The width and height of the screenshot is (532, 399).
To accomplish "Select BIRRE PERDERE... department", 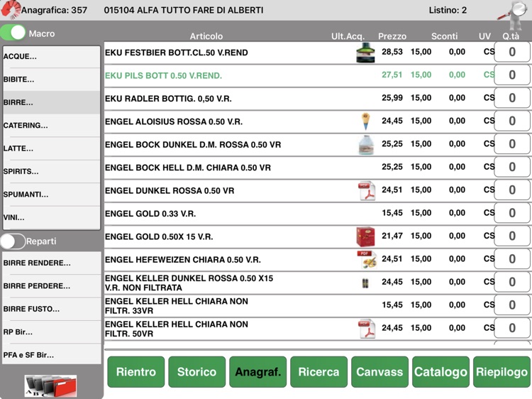I will point(52,286).
